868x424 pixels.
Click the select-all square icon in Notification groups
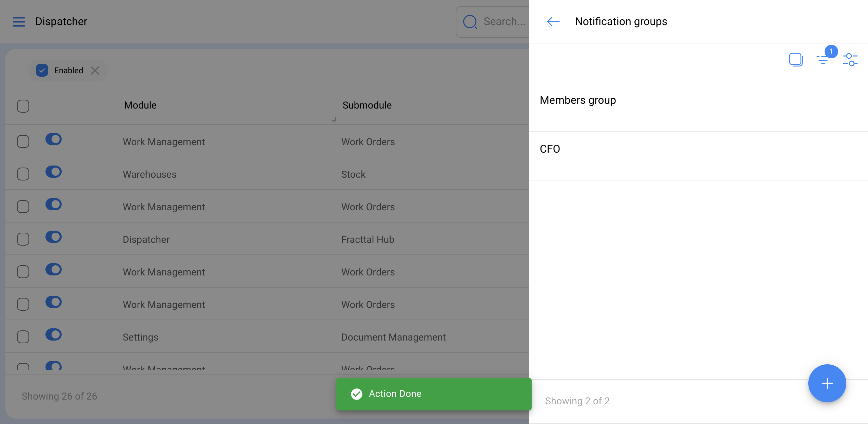(x=796, y=60)
